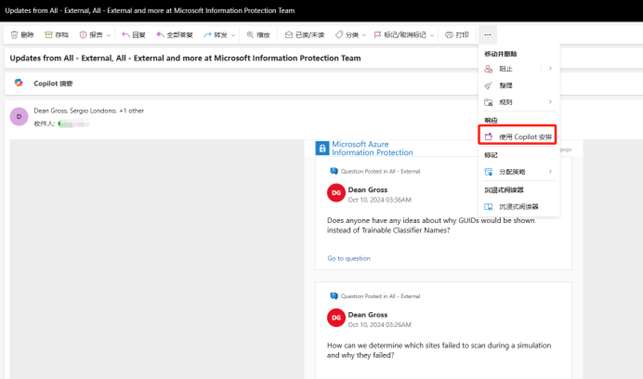Expand the Assign policy (分配策略) submenu chevron
Viewport: 643px width, 379px height.
pyautogui.click(x=550, y=171)
